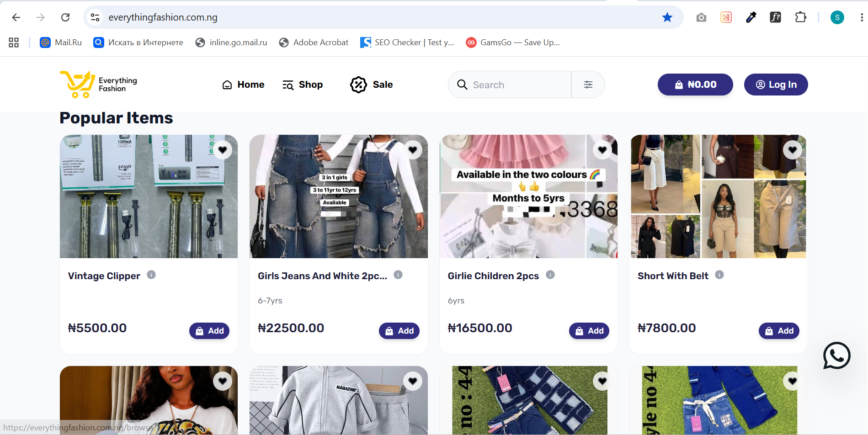
Task: Toggle favorite heart on Vintage Clipper
Action: point(223,150)
